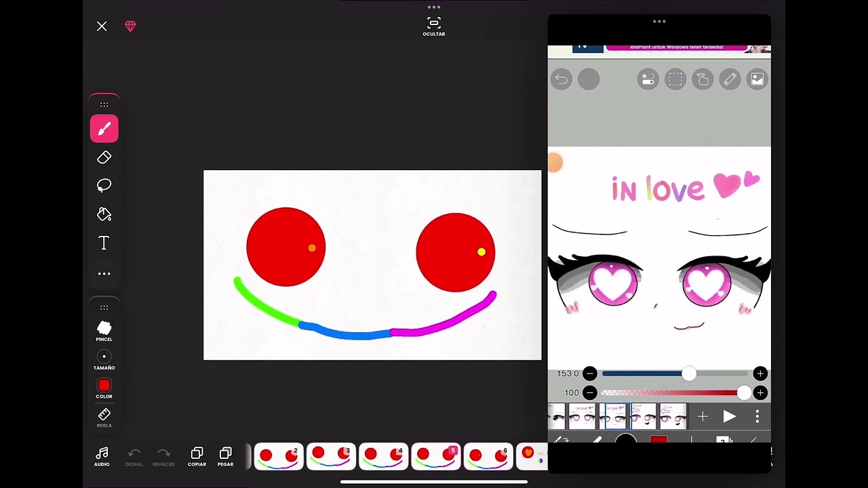
Task: Select frame 4 in timeline
Action: point(384,457)
